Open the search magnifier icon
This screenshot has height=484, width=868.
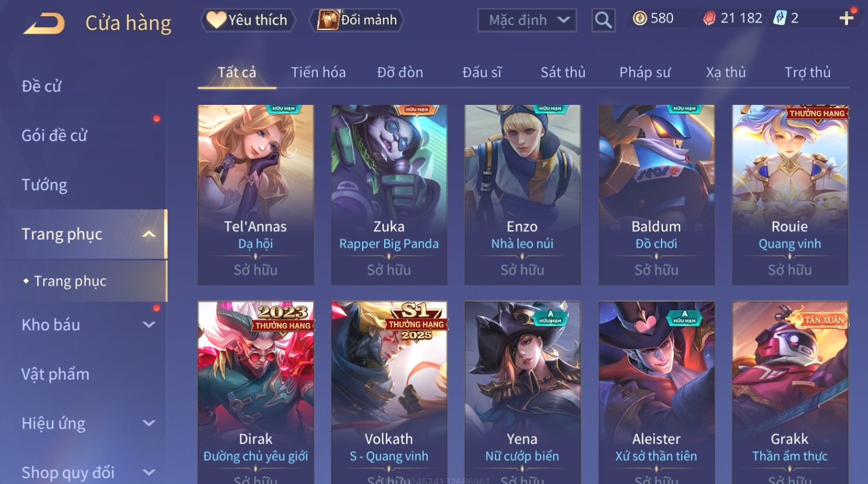pos(603,20)
